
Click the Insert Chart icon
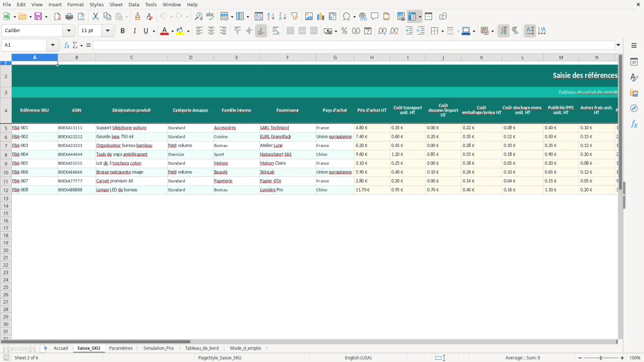[x=321, y=17]
